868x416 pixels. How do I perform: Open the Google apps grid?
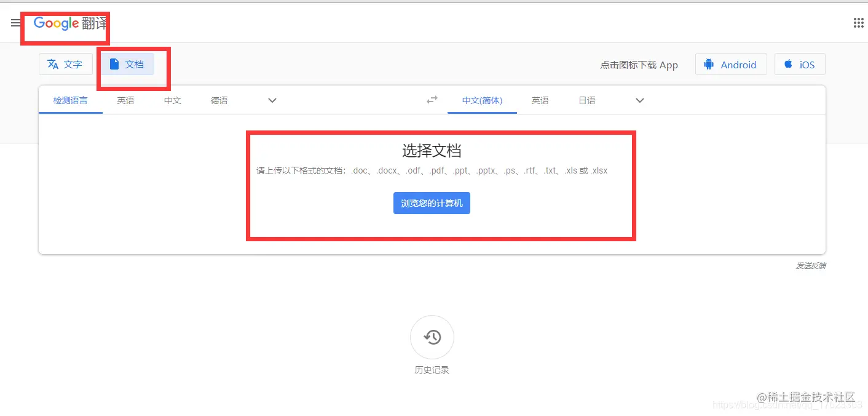(x=859, y=23)
